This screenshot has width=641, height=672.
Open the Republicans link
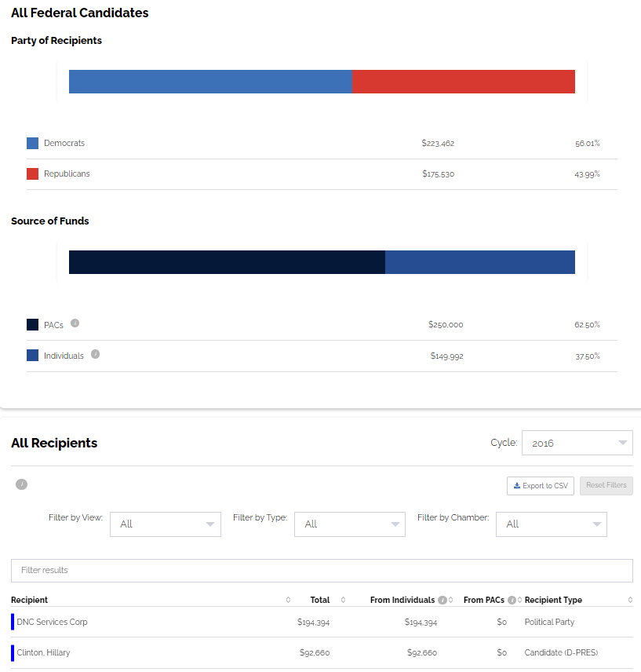pyautogui.click(x=67, y=174)
